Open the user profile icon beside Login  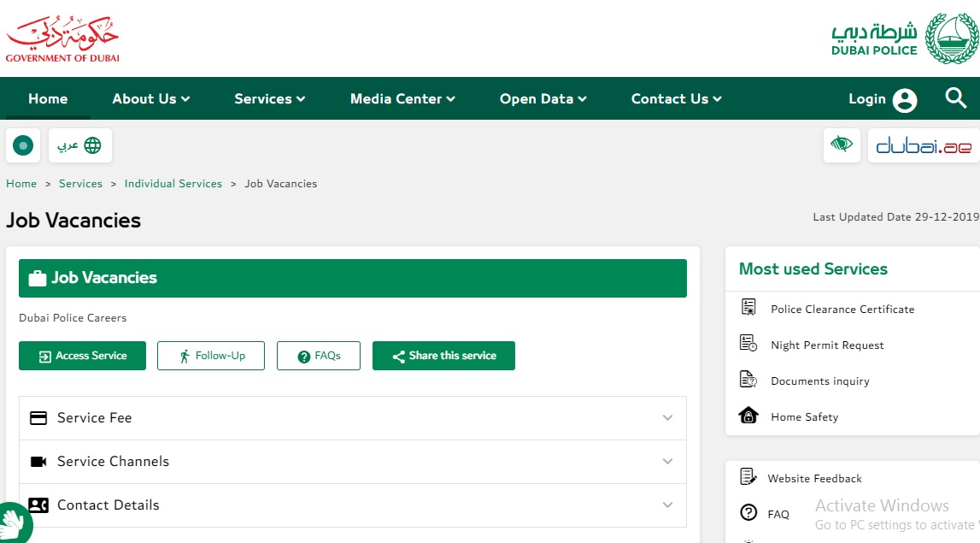pos(904,100)
